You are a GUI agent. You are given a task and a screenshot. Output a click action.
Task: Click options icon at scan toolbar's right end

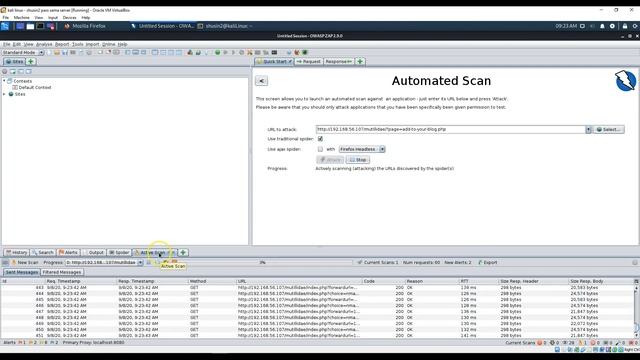coord(635,262)
